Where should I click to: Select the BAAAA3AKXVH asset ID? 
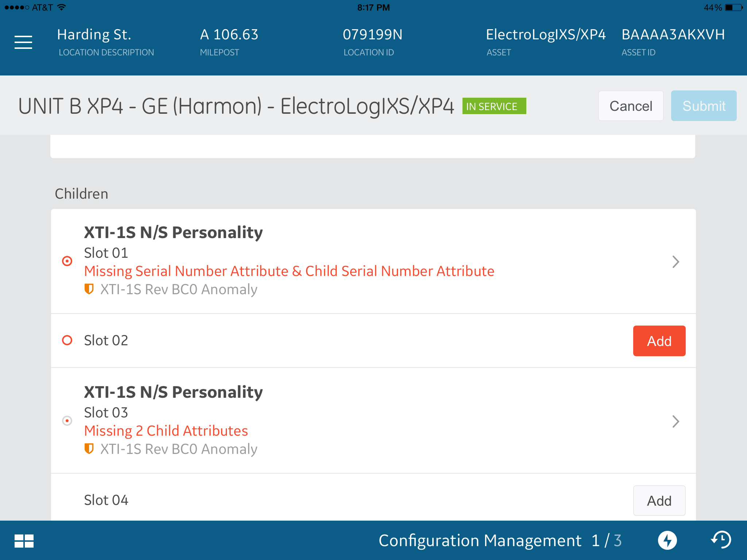[673, 35]
